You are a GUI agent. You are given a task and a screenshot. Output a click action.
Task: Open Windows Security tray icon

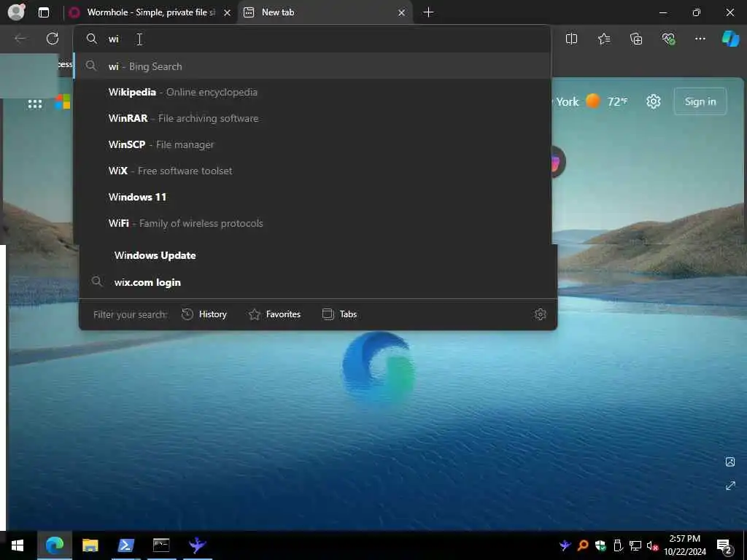click(x=600, y=545)
